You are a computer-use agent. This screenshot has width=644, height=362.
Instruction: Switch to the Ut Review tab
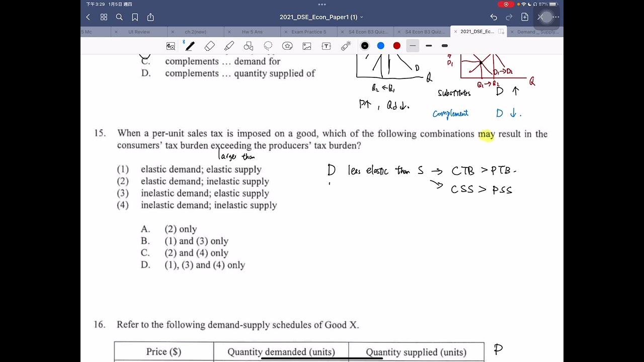click(139, 32)
